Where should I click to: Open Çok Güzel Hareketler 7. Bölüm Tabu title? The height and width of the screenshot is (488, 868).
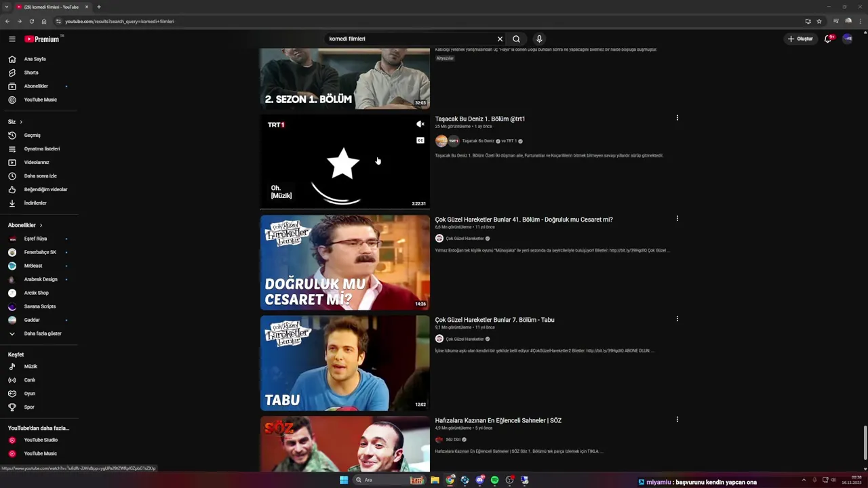tap(495, 320)
